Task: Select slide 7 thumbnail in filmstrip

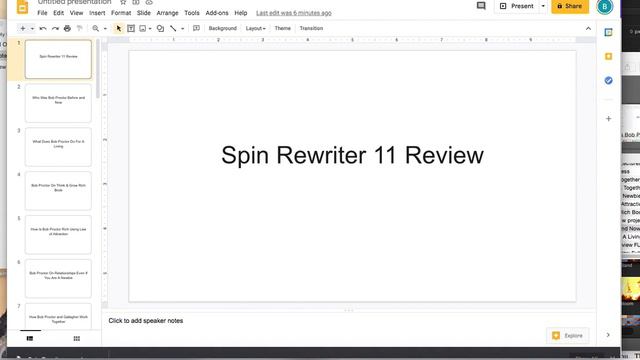Action: (x=58, y=316)
